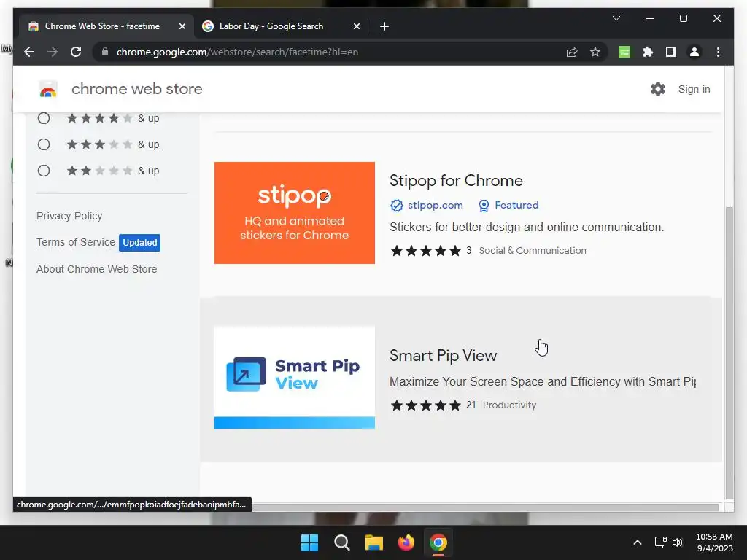Open the clock showing 10:53 AM

(x=714, y=542)
